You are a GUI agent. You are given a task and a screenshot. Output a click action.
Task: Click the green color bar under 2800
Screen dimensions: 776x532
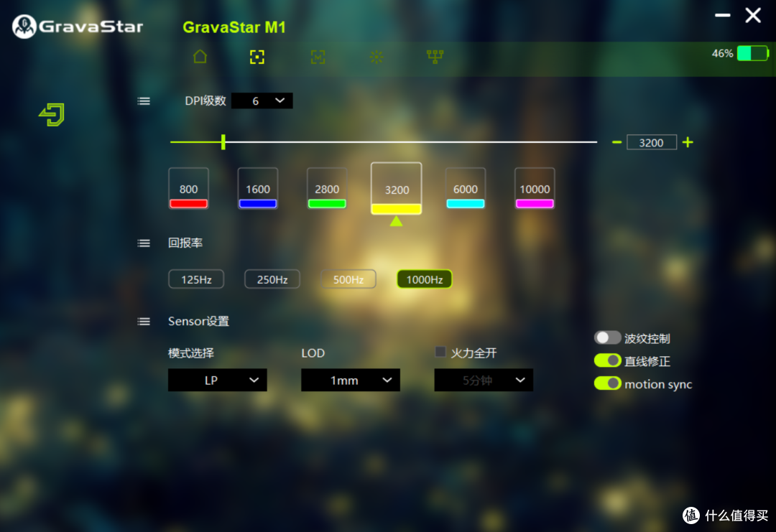327,203
